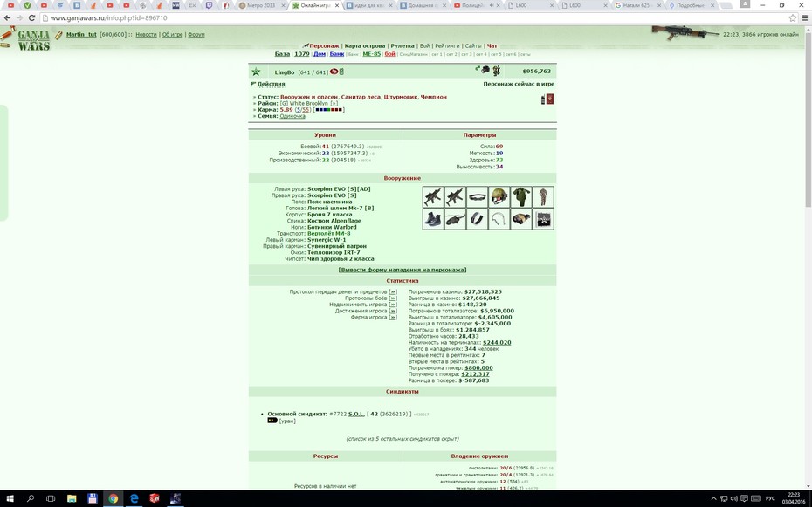Click the РУС language indicator in the tray
812x507 pixels.
770,499
